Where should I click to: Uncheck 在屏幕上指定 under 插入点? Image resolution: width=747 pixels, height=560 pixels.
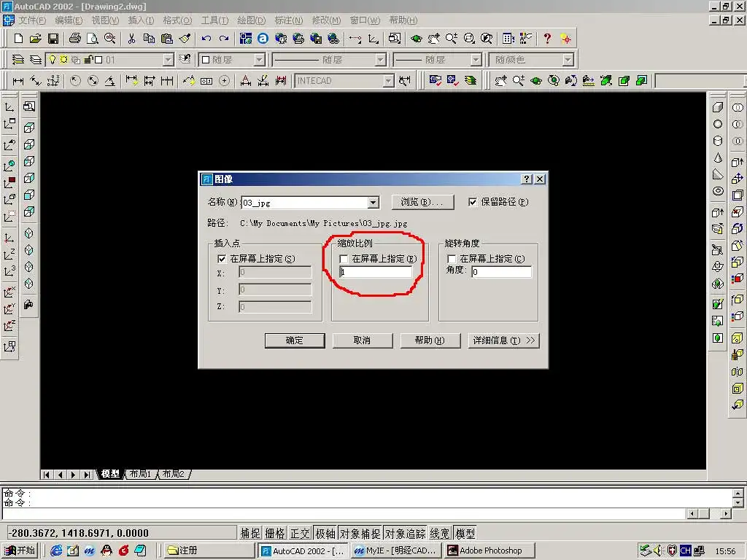(222, 259)
